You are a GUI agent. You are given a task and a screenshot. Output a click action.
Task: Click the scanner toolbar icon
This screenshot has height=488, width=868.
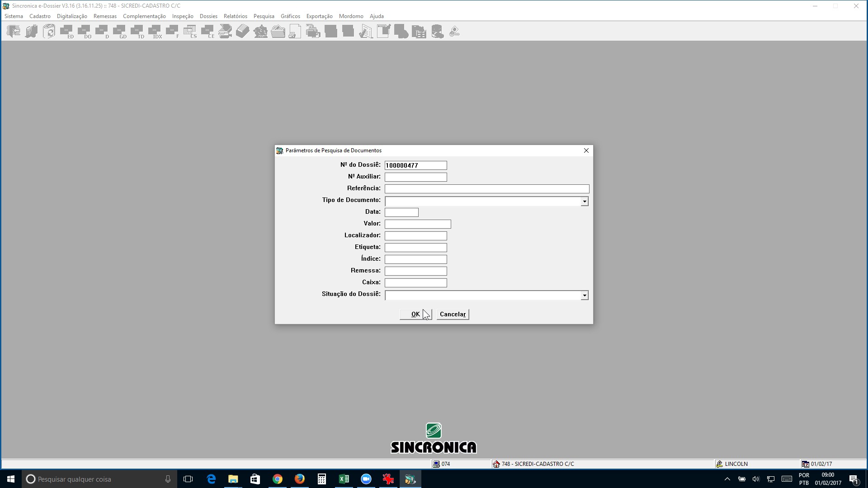[225, 32]
